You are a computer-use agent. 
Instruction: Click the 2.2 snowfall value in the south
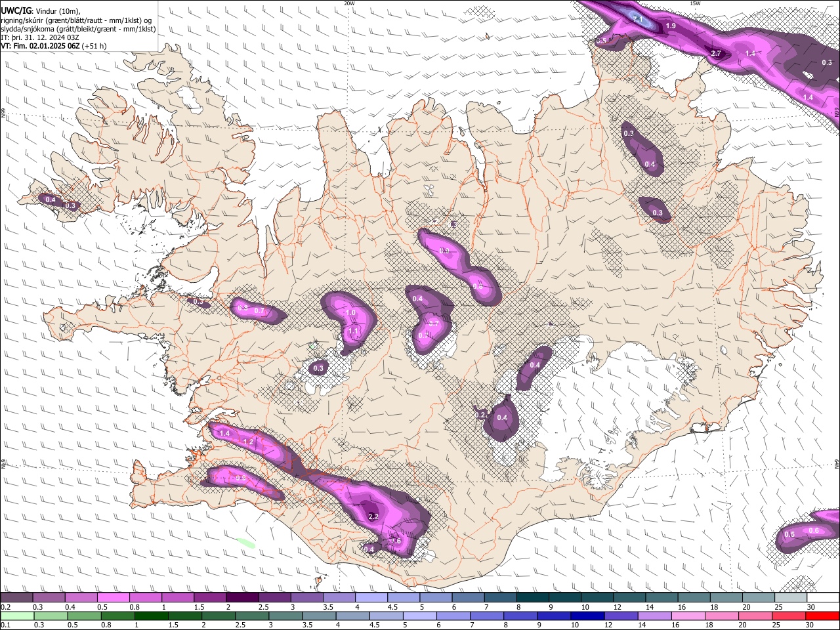373,517
